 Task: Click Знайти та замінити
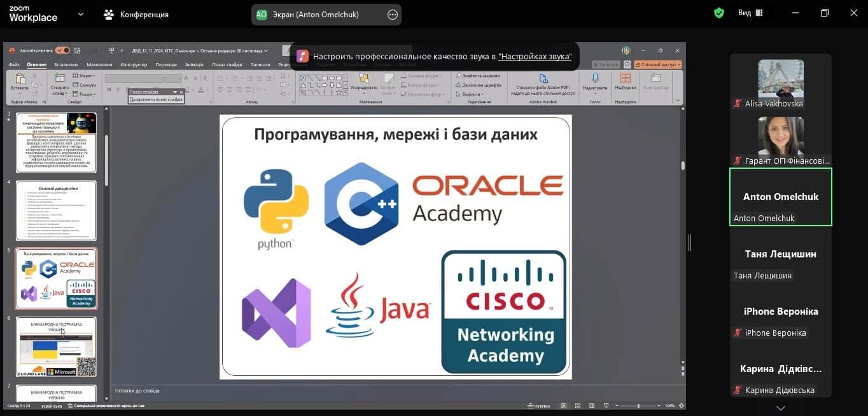click(x=478, y=76)
